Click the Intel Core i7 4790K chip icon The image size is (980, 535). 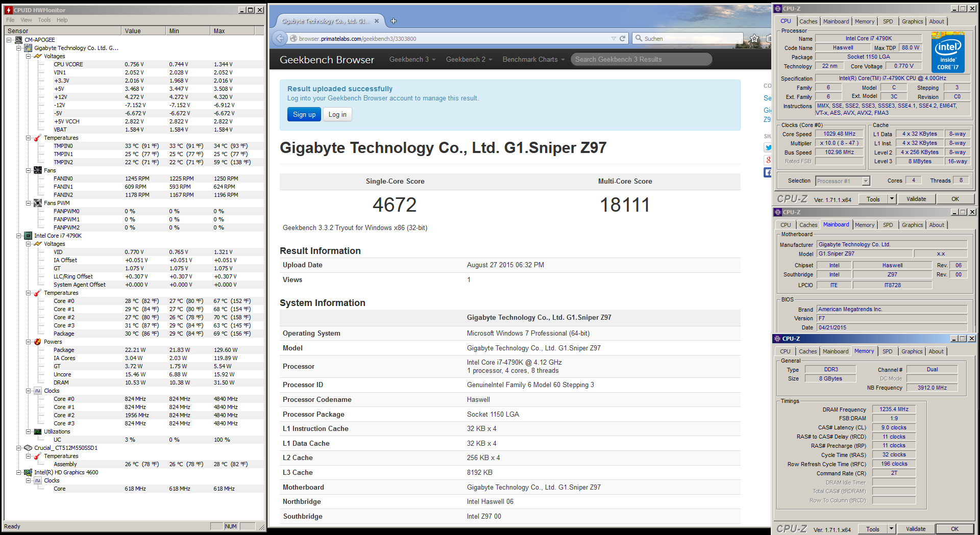(x=29, y=236)
